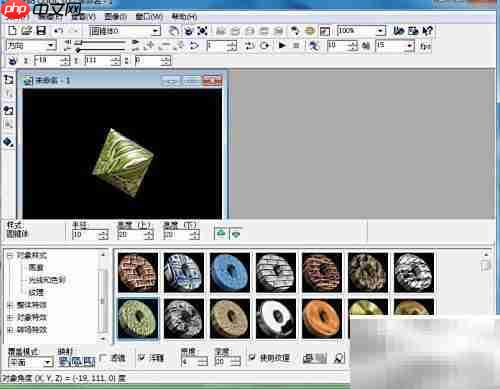The image size is (500, 389).
Task: Pick the selected green donut thumbnail
Action: [x=138, y=319]
